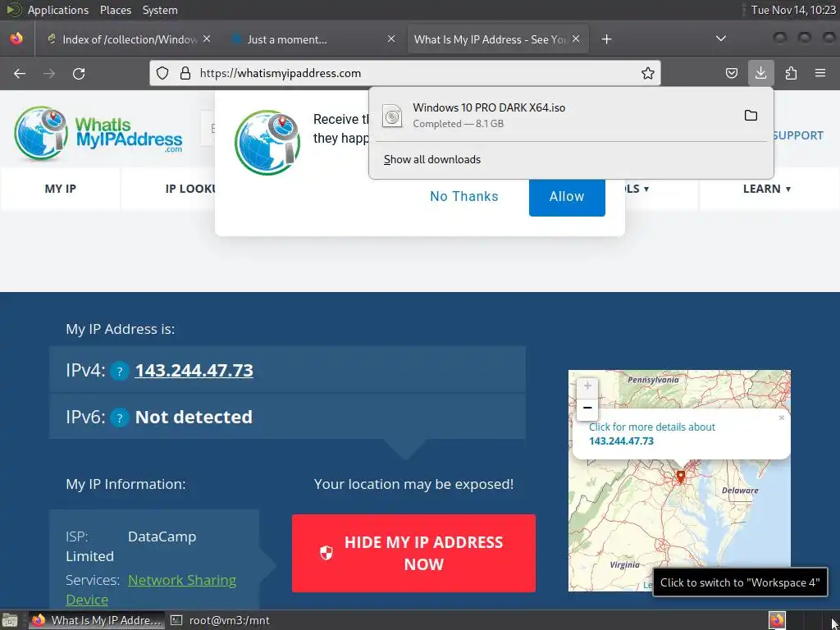Click the 'My IP Information:' heading

coord(126,484)
